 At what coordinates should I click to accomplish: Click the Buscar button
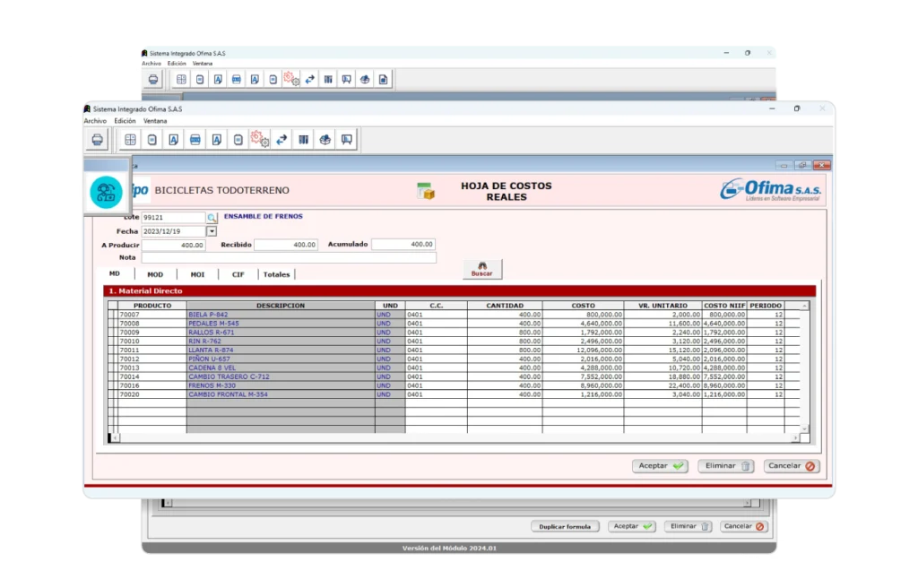(x=481, y=270)
